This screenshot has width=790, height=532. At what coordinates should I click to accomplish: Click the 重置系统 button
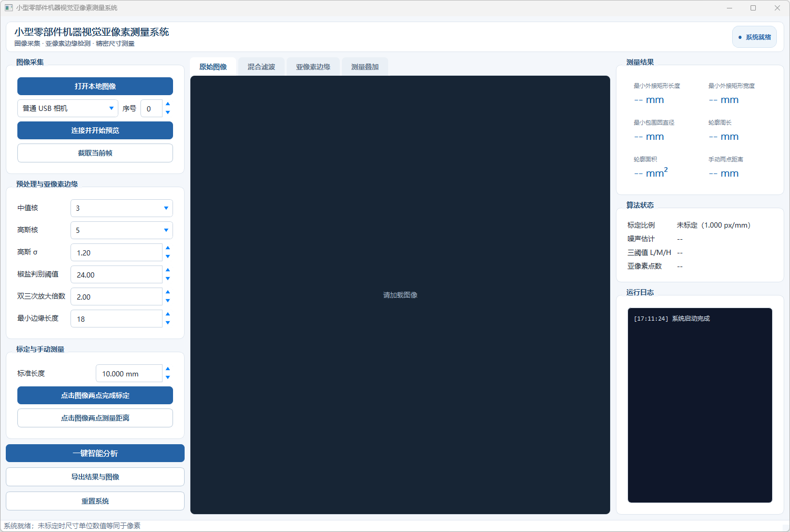point(95,501)
